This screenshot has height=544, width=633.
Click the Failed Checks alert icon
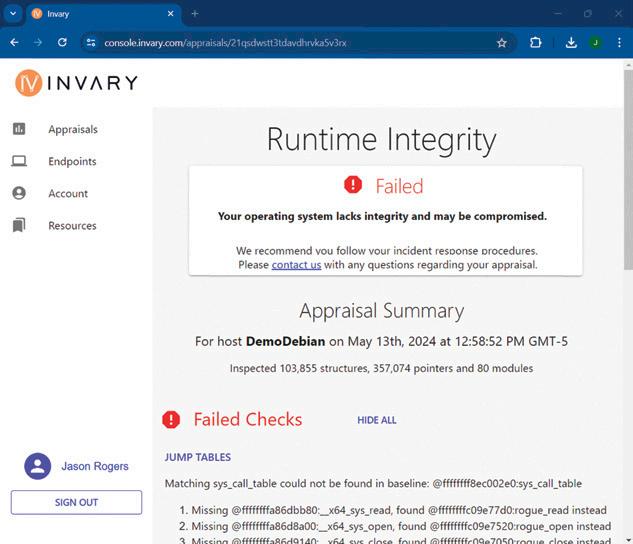[171, 419]
